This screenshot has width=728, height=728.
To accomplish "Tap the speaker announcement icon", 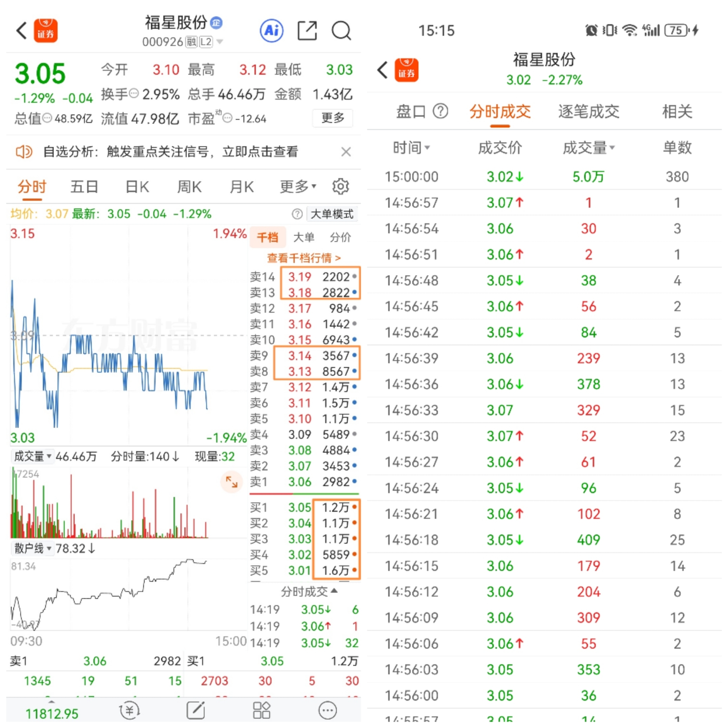I will 24,152.
